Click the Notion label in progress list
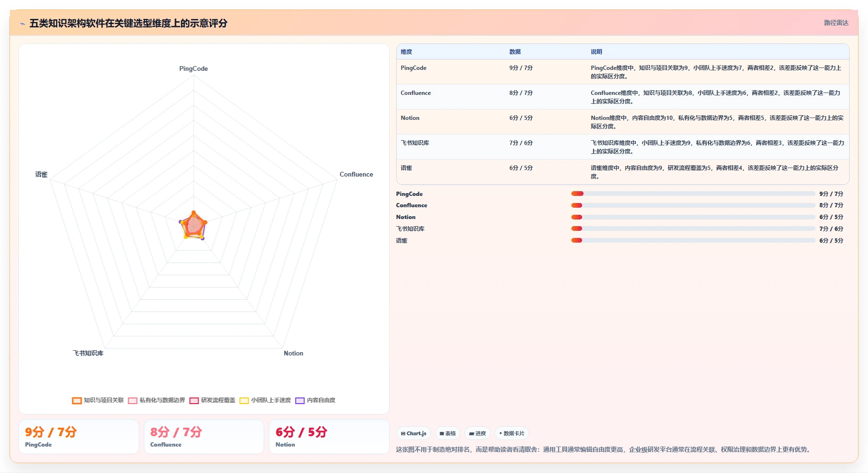 [x=406, y=217]
